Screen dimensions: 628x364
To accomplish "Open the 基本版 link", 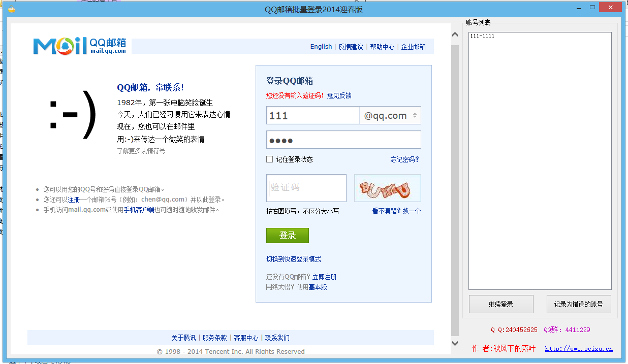I will [318, 287].
